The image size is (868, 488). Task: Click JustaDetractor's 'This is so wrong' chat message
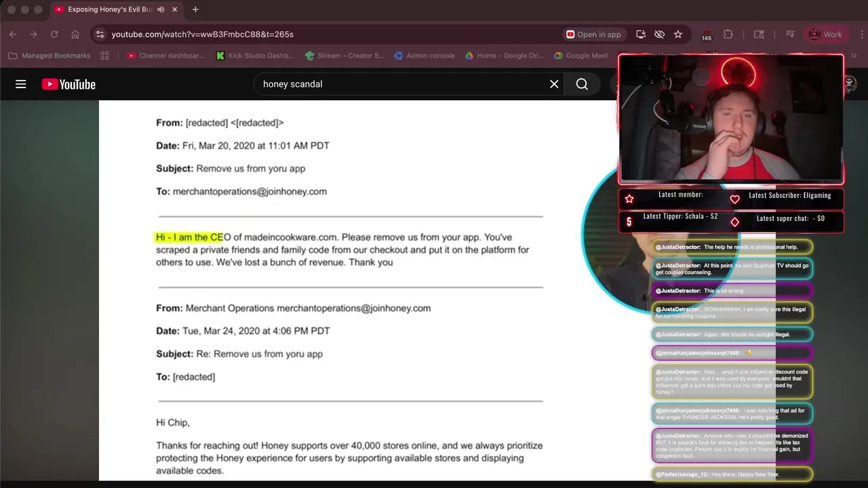pos(732,291)
